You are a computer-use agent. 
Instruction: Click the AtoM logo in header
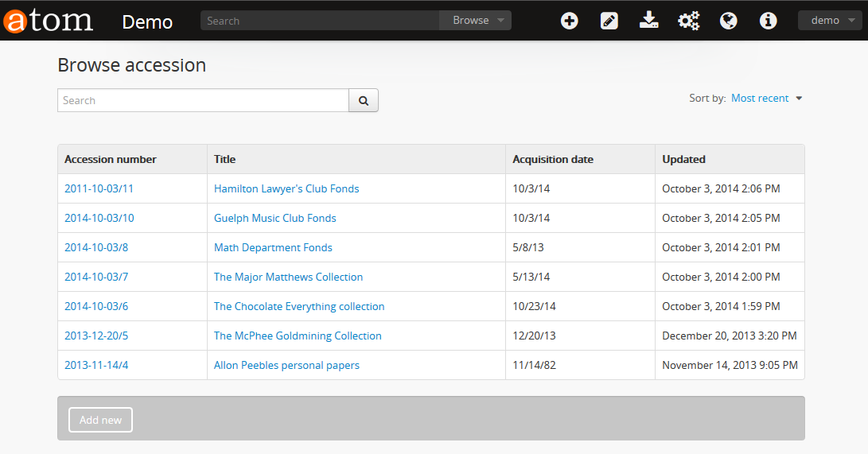pyautogui.click(x=48, y=21)
